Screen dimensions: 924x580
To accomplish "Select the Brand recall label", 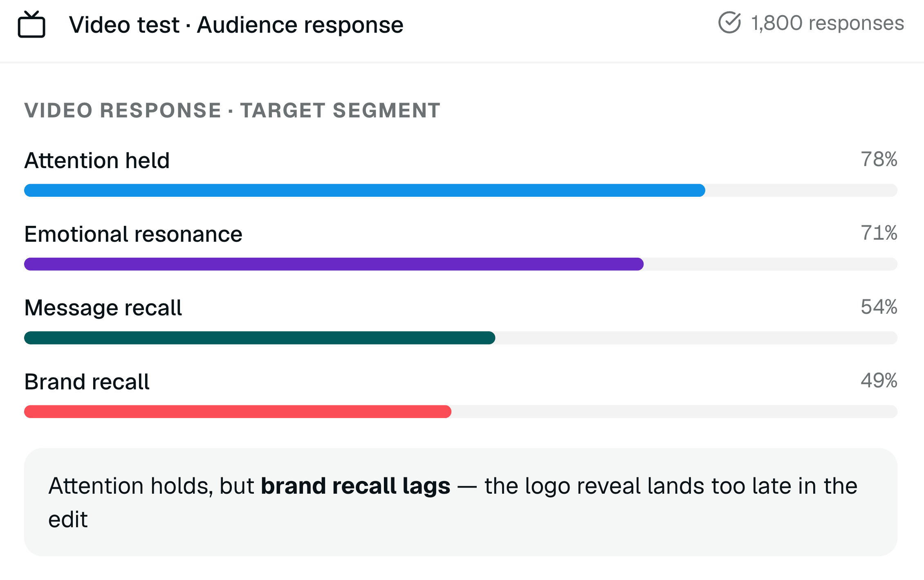I will click(87, 382).
